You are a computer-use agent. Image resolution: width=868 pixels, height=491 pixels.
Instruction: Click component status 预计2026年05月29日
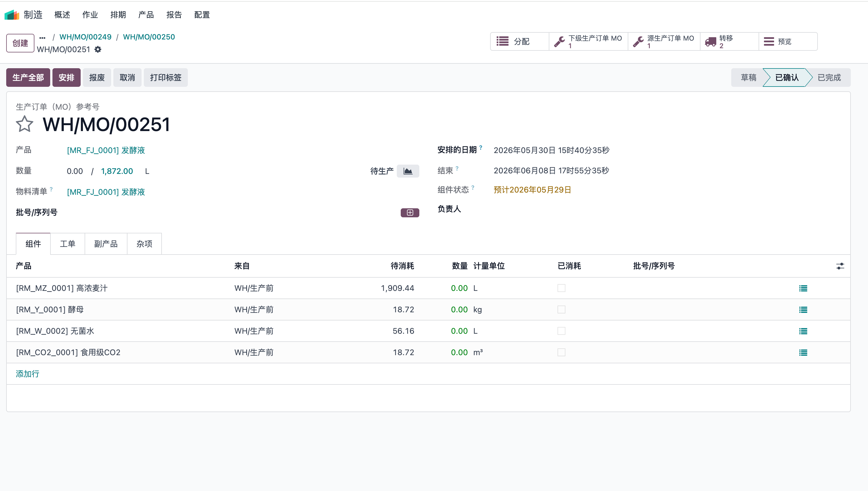(x=532, y=190)
